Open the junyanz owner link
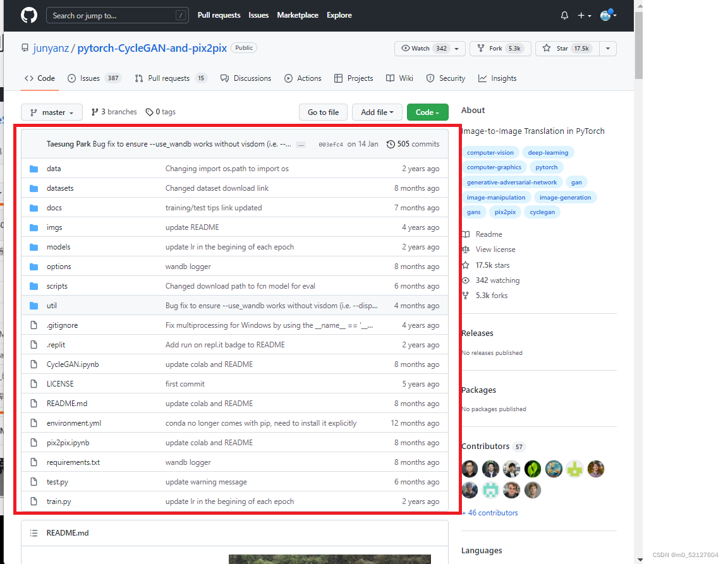Image resolution: width=728 pixels, height=564 pixels. coord(51,48)
